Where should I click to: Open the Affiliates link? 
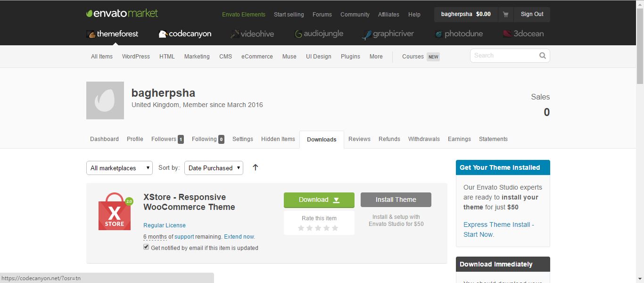(389, 15)
